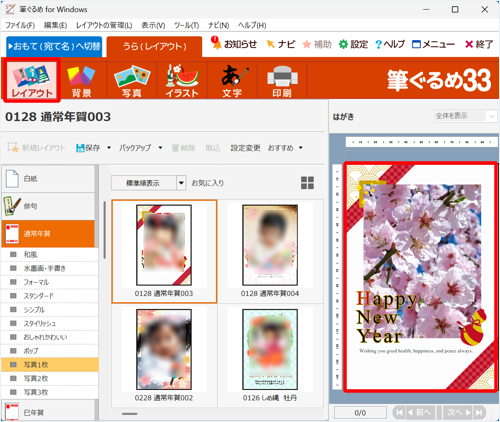This screenshot has width=500, height=422.
Task: Select the スタイリッシュ subcategory
Action: (x=50, y=323)
